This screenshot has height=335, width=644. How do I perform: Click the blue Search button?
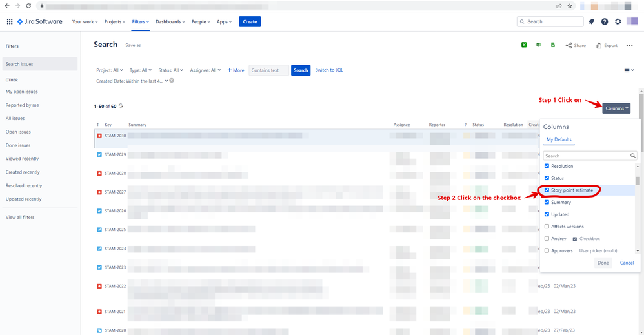[301, 70]
